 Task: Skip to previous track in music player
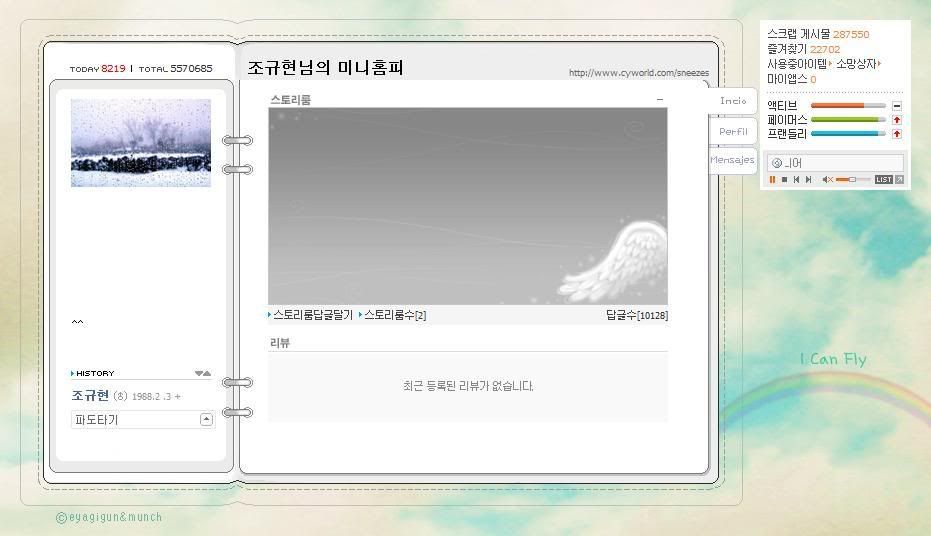pyautogui.click(x=796, y=180)
